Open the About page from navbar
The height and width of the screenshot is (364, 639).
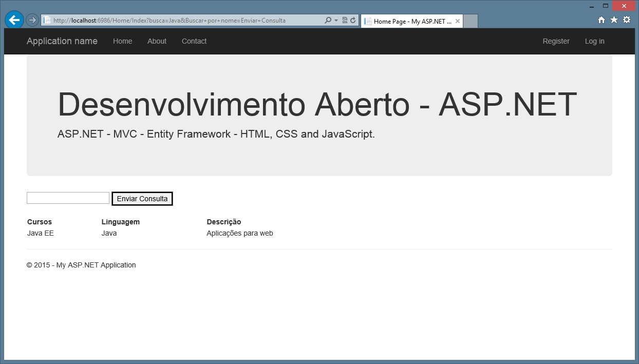pos(157,41)
